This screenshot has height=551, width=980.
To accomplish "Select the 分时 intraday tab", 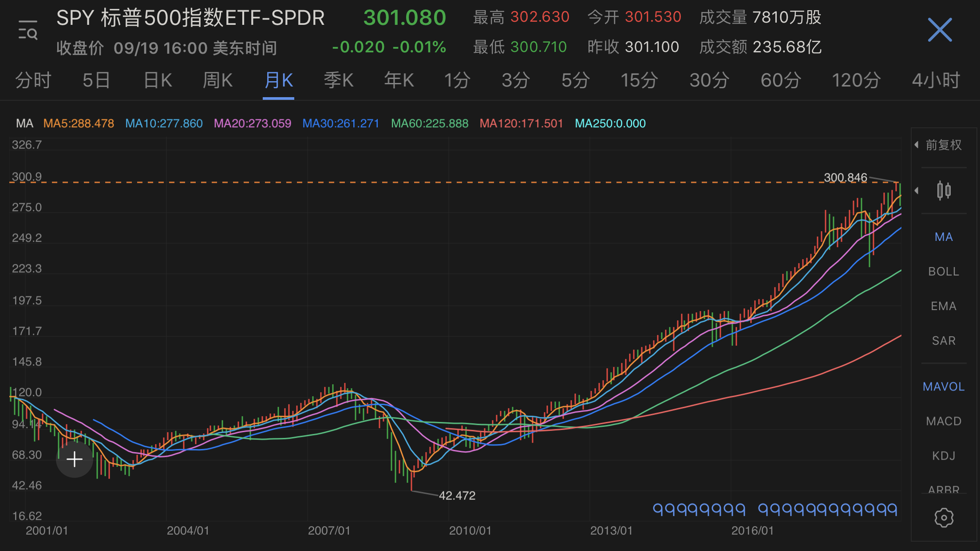I will (33, 81).
